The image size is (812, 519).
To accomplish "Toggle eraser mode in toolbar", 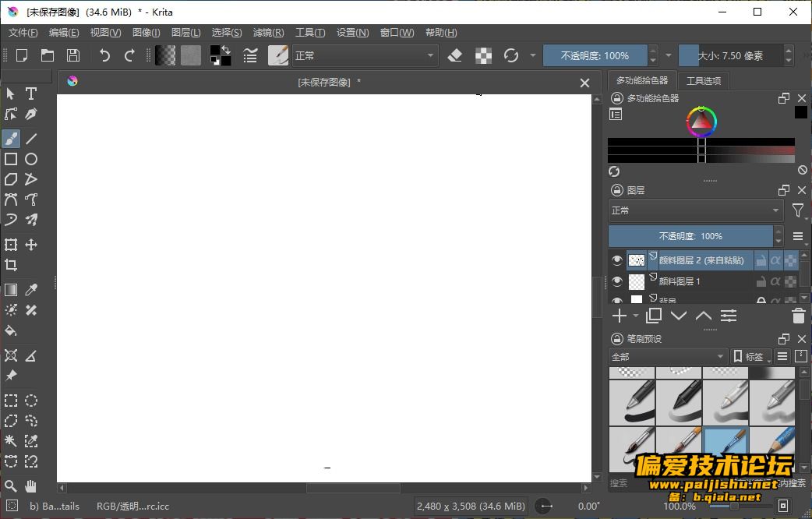I will pos(454,55).
